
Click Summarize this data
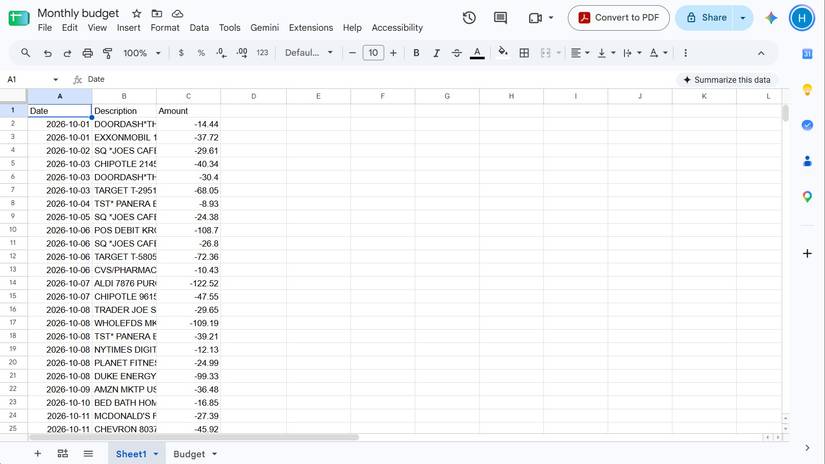tap(727, 80)
